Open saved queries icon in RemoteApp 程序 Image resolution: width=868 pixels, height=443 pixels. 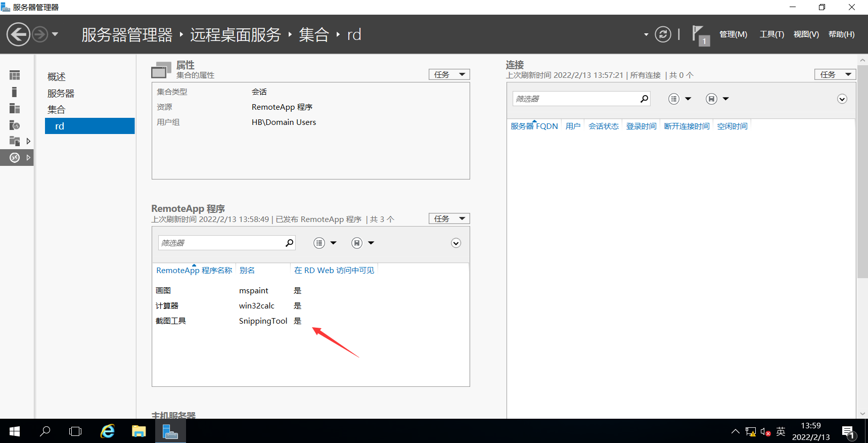coord(357,243)
